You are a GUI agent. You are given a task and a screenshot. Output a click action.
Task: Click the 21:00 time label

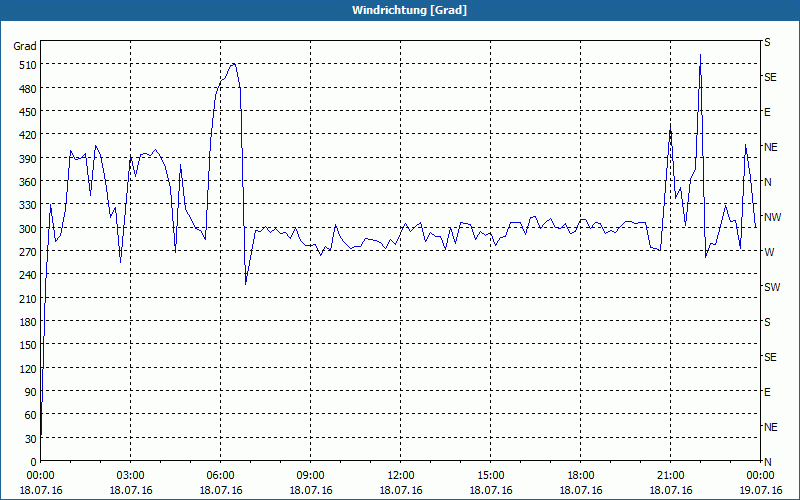point(670,476)
